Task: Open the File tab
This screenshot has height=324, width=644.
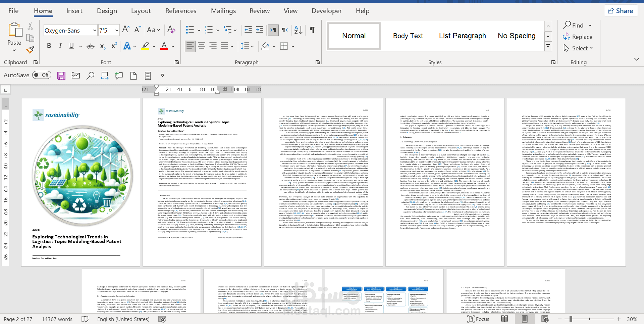Action: [13, 11]
